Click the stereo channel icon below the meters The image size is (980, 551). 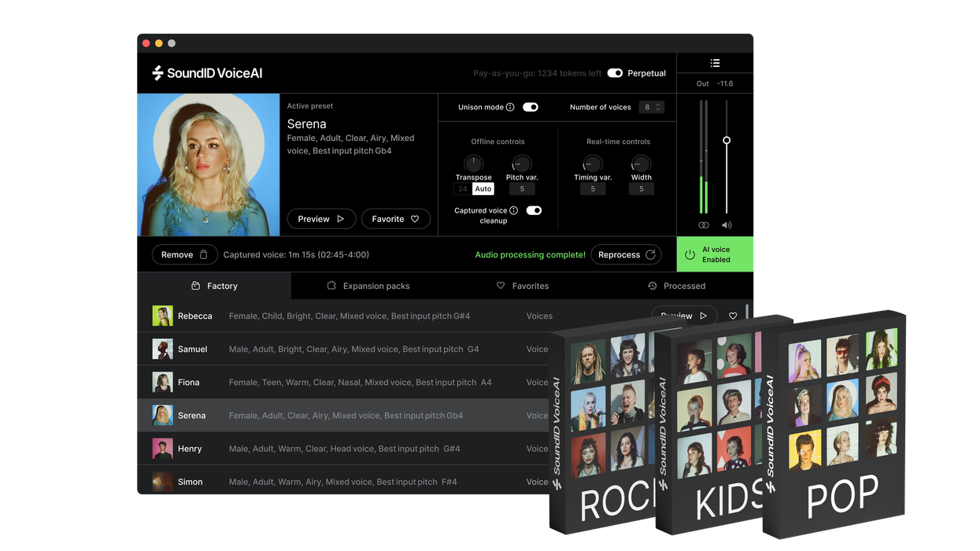point(703,224)
